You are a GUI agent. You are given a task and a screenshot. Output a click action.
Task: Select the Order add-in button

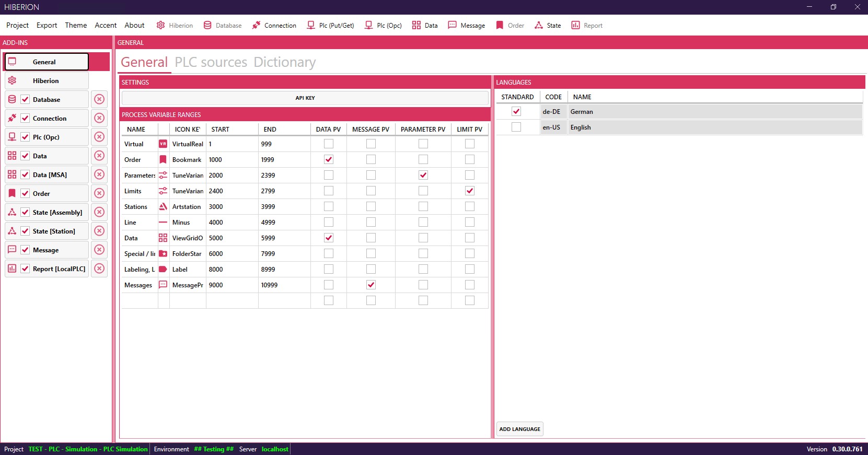pyautogui.click(x=47, y=193)
